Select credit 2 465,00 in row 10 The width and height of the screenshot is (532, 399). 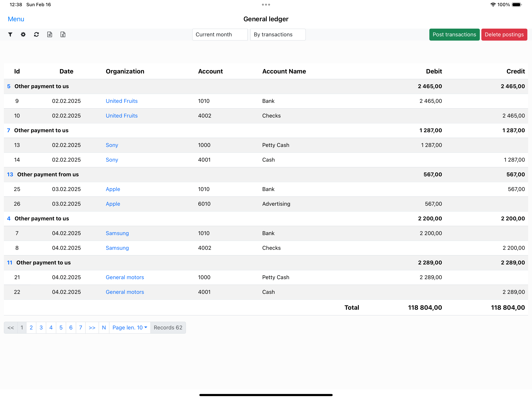click(x=514, y=116)
